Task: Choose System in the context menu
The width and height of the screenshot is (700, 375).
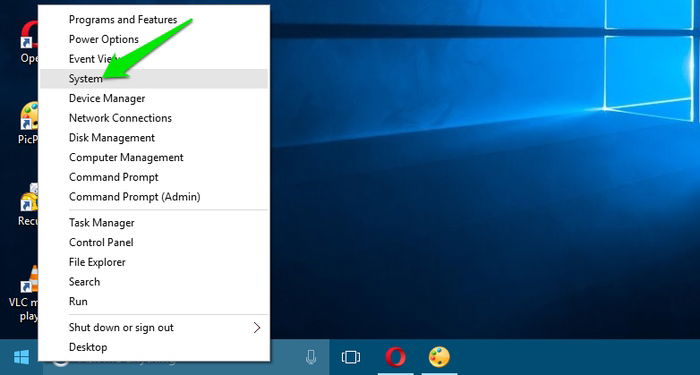Action: [x=154, y=79]
